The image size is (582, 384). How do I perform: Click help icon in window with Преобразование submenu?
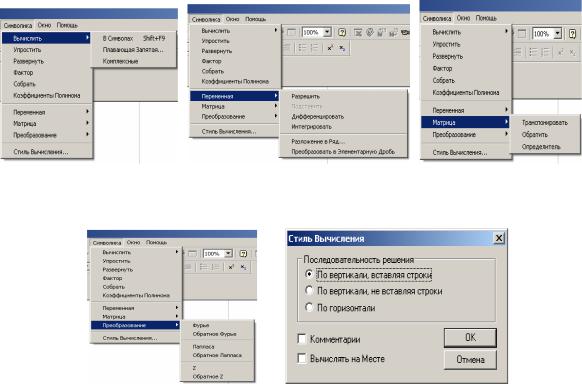pyautogui.click(x=243, y=254)
